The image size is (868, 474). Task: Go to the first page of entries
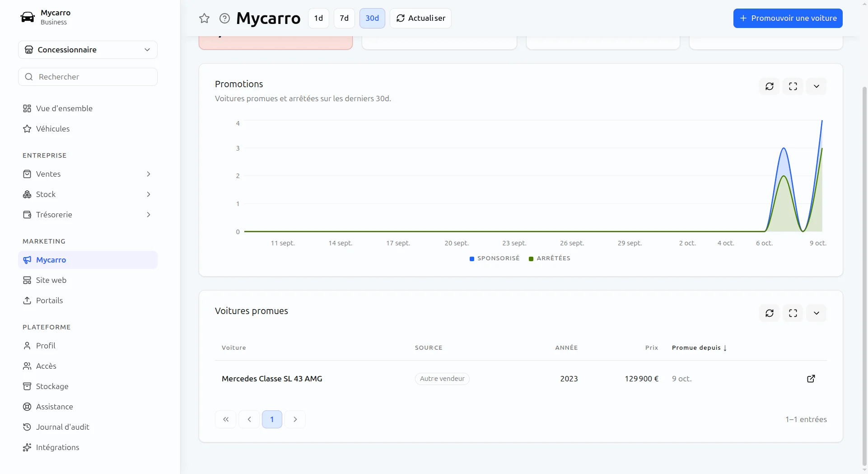pyautogui.click(x=226, y=419)
